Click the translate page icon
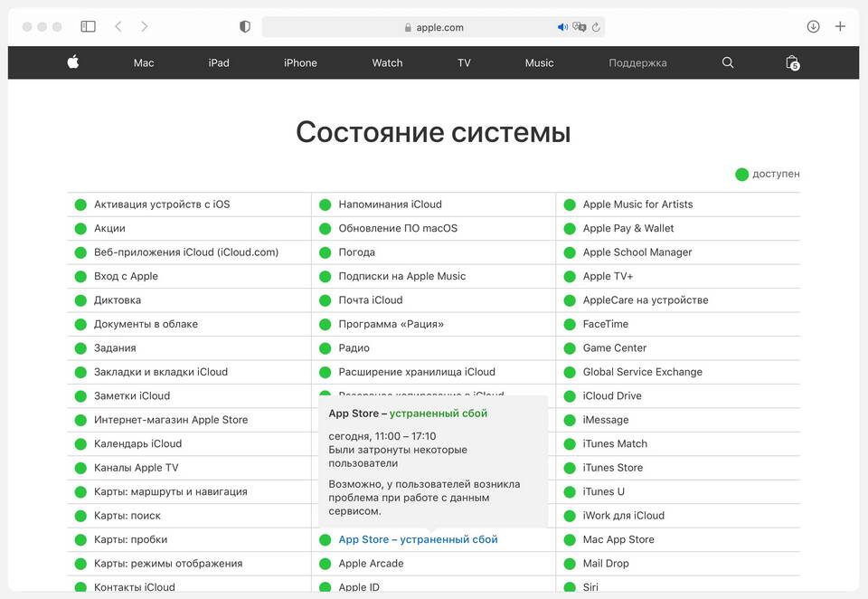868x599 pixels. (x=580, y=27)
